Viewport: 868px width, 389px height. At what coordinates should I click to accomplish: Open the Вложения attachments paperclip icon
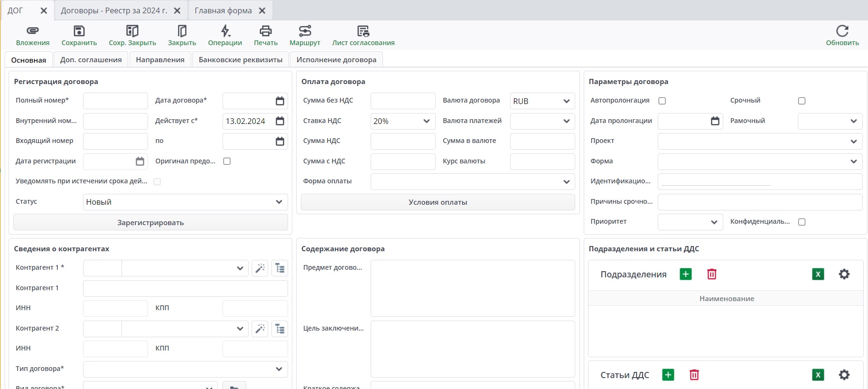(32, 31)
